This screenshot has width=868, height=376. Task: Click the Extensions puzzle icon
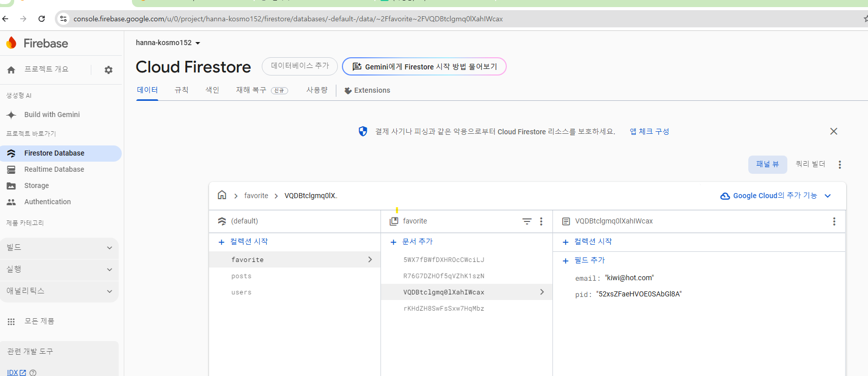(x=348, y=91)
